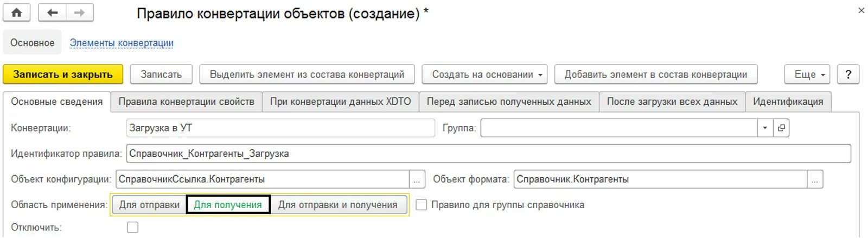Follow the Элементы конвертации link
Screen dimensions: 868x238
coord(122,43)
